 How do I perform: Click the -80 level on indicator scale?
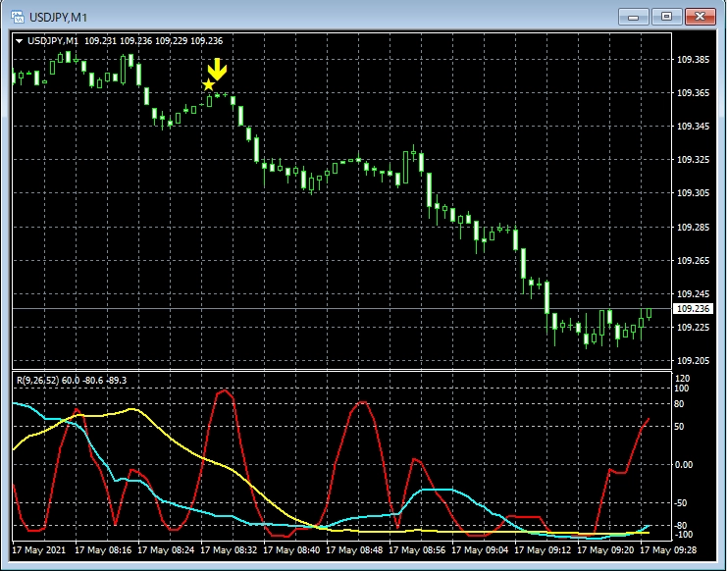(x=683, y=525)
